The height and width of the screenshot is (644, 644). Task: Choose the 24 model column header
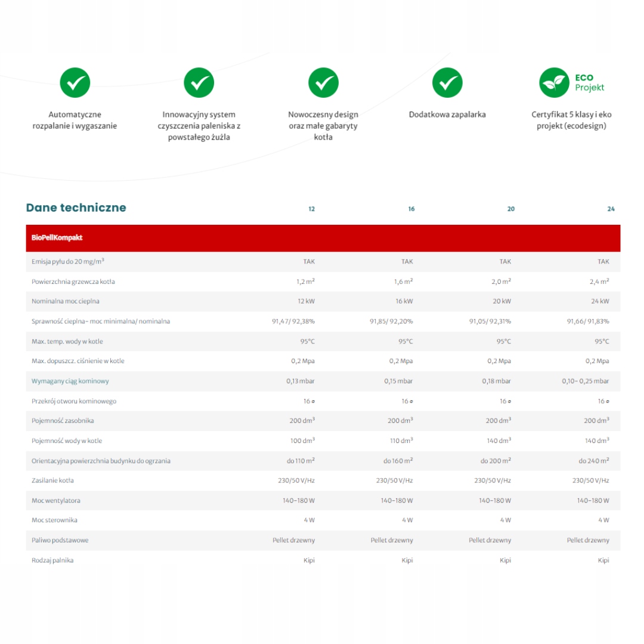click(610, 209)
